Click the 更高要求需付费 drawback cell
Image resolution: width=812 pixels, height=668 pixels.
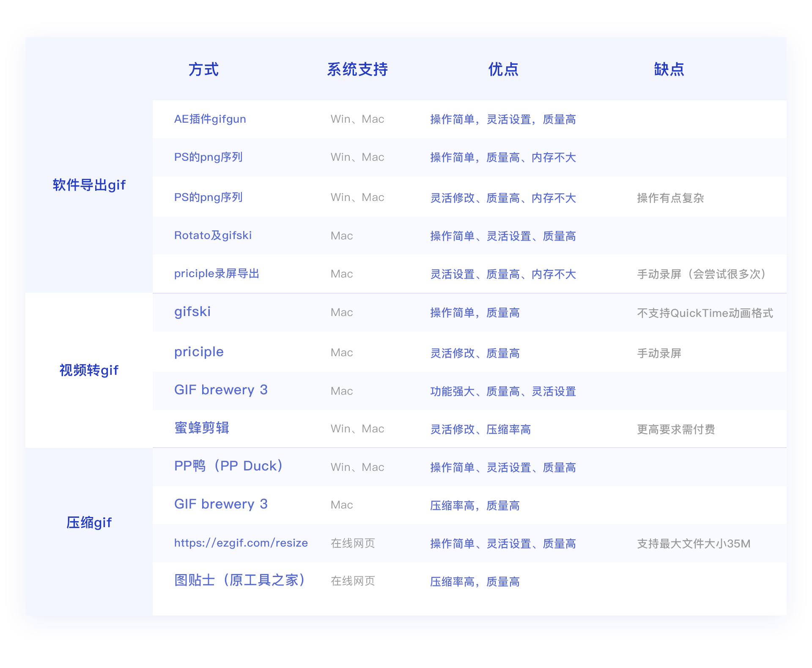pyautogui.click(x=676, y=429)
